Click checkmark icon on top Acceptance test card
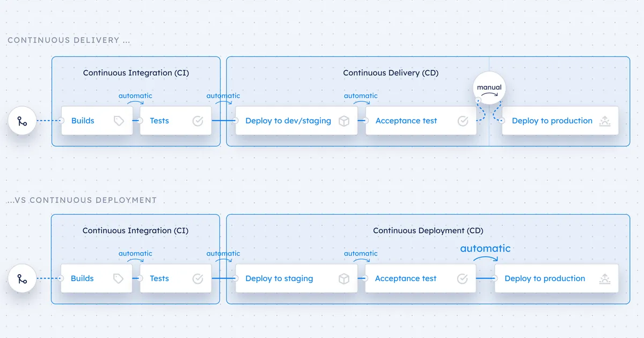The image size is (644, 338). (x=463, y=121)
